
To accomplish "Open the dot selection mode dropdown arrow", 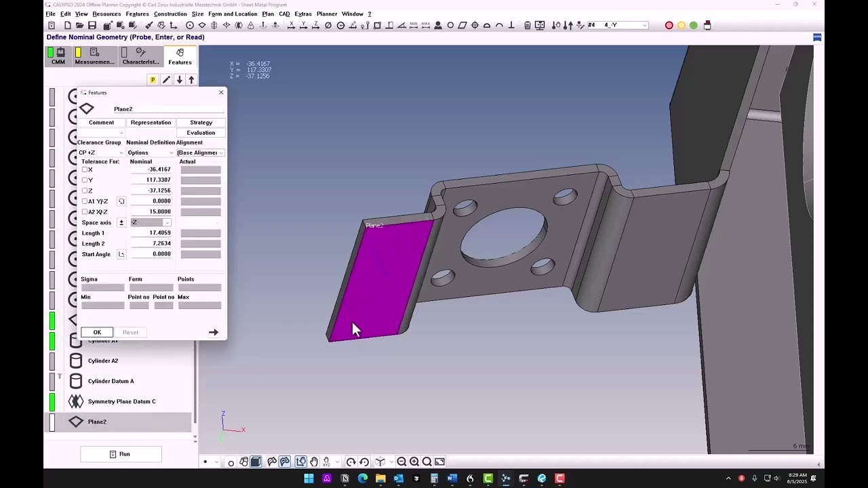I will (216, 462).
